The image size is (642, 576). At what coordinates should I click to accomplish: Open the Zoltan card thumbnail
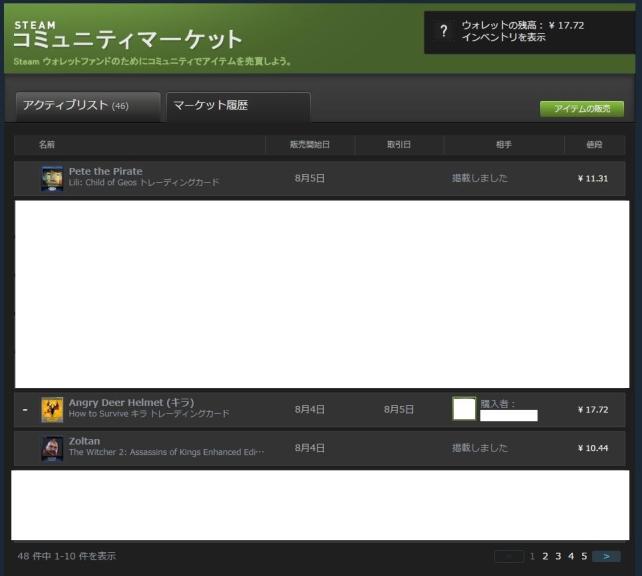click(x=52, y=448)
